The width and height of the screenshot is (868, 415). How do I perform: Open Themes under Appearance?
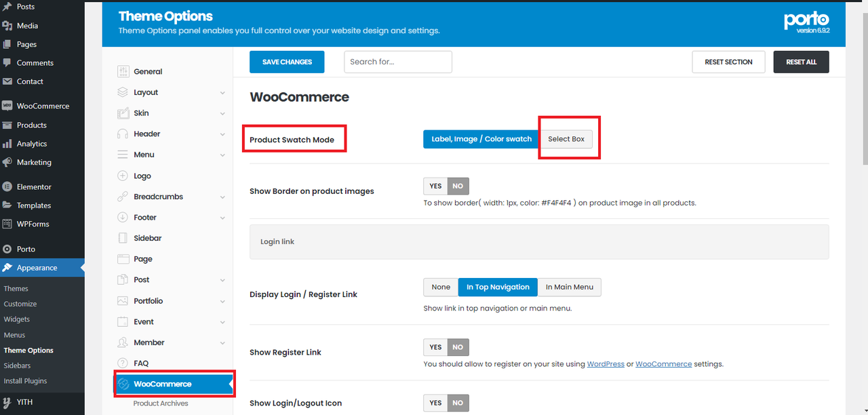[16, 288]
